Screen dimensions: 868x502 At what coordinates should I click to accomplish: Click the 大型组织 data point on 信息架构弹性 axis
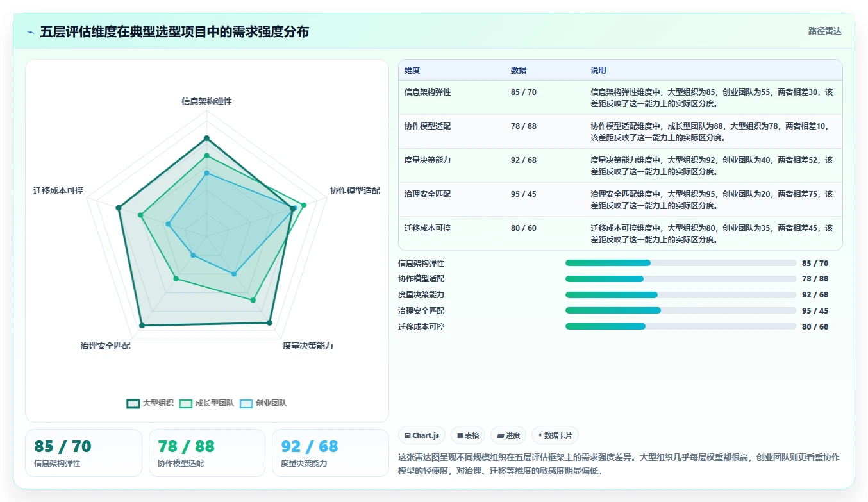206,138
